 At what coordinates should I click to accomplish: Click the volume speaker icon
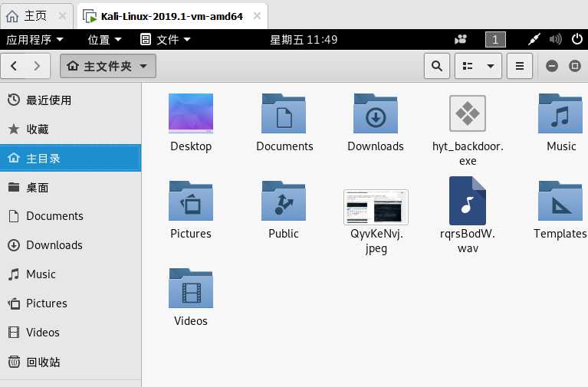[555, 39]
